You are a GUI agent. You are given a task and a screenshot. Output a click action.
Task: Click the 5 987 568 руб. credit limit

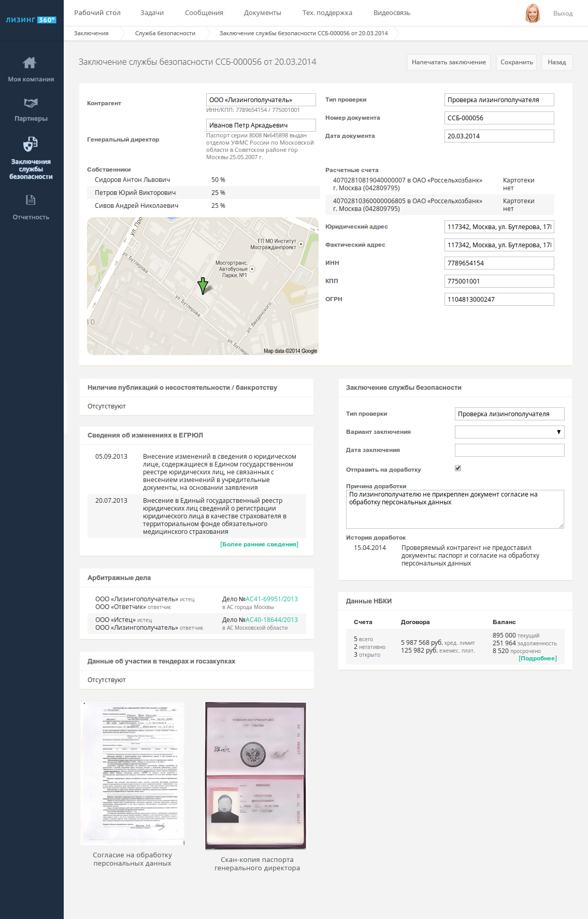pos(422,643)
